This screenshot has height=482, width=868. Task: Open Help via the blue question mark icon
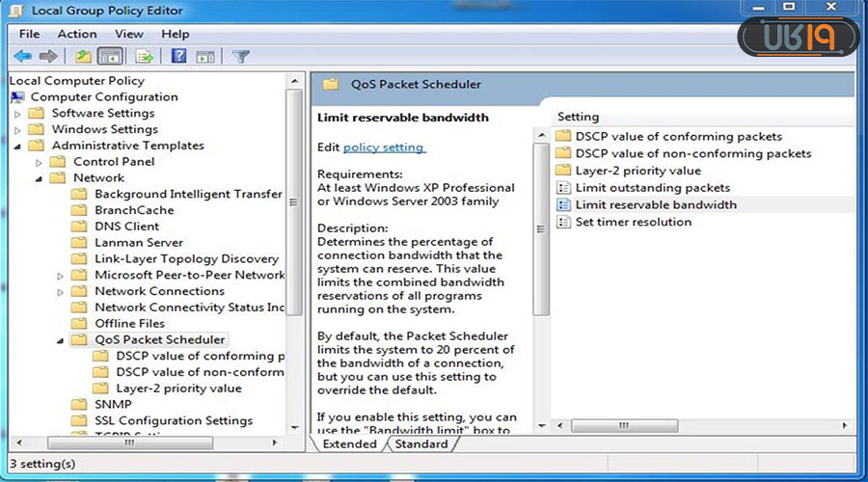(x=178, y=56)
